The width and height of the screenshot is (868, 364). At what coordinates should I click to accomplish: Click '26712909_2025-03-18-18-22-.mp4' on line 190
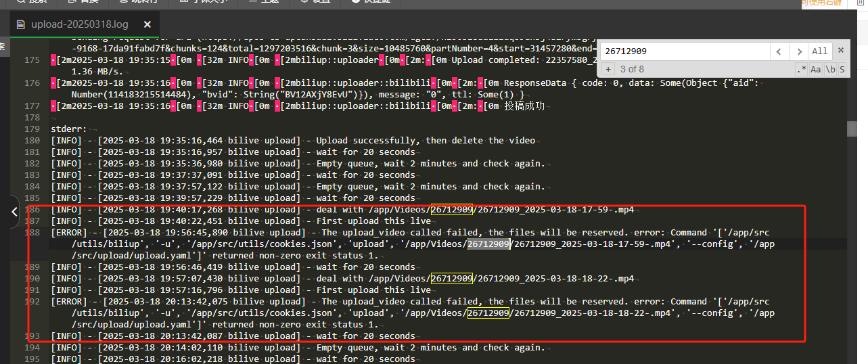[556, 278]
